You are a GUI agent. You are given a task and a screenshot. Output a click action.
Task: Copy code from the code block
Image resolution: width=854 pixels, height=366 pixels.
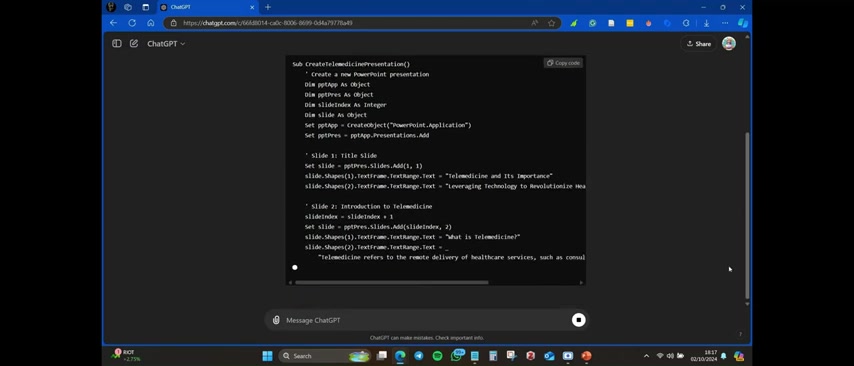click(563, 63)
